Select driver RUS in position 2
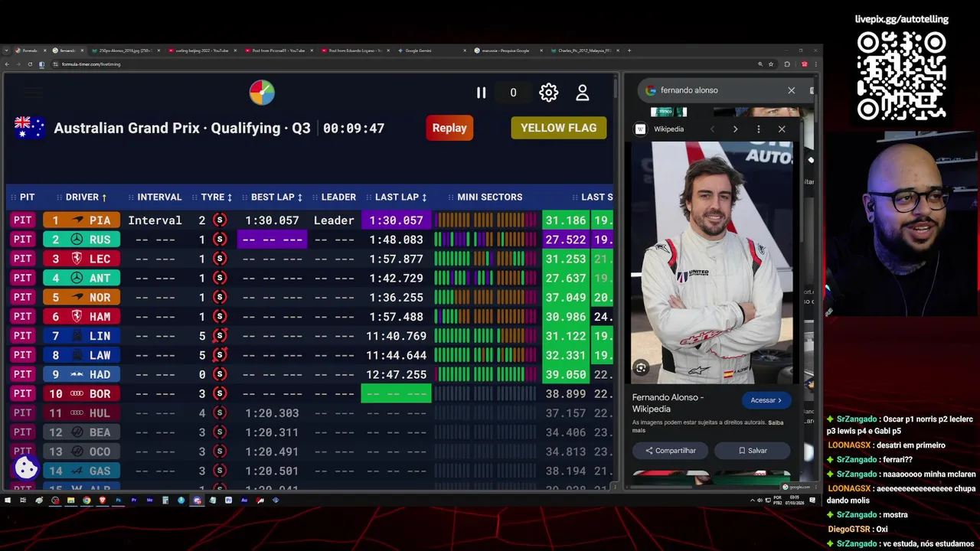 coord(81,240)
